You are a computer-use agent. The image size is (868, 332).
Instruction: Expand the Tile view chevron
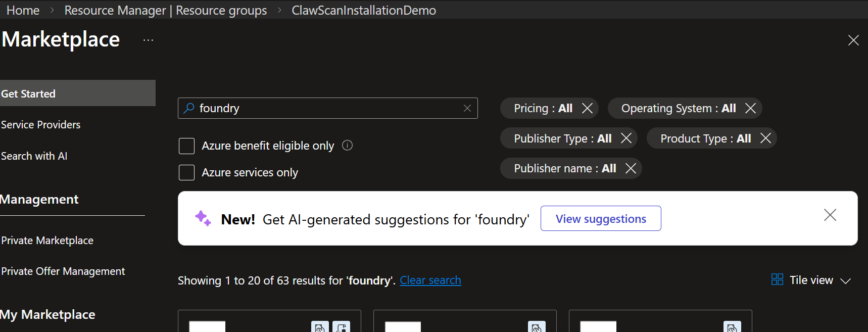(845, 280)
